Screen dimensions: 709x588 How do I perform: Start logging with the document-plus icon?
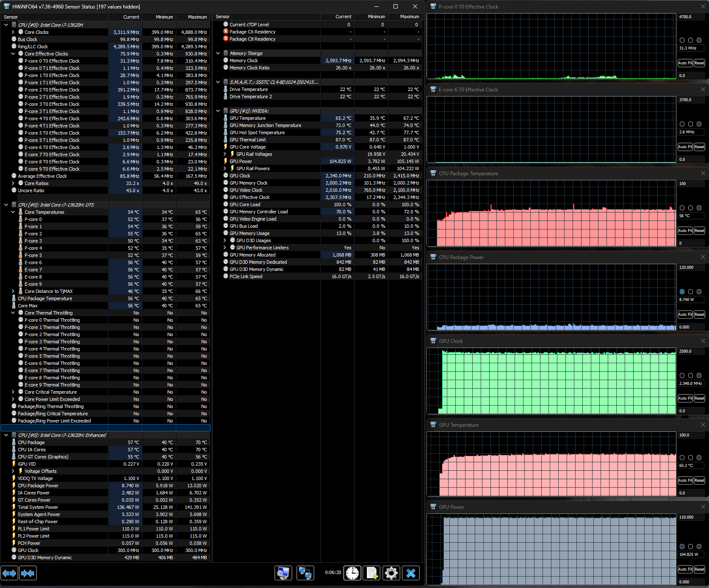(371, 573)
